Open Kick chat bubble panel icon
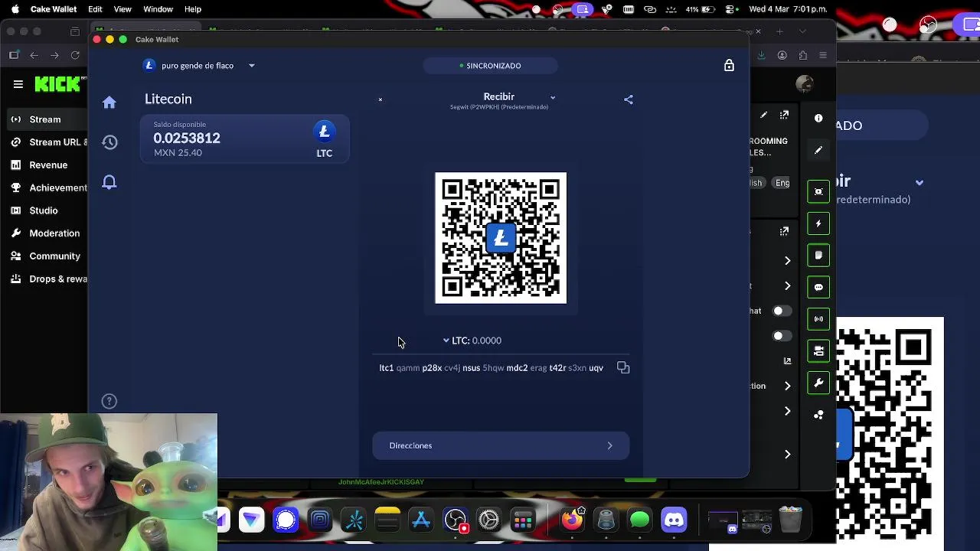Viewport: 980px width, 551px height. coord(818,287)
